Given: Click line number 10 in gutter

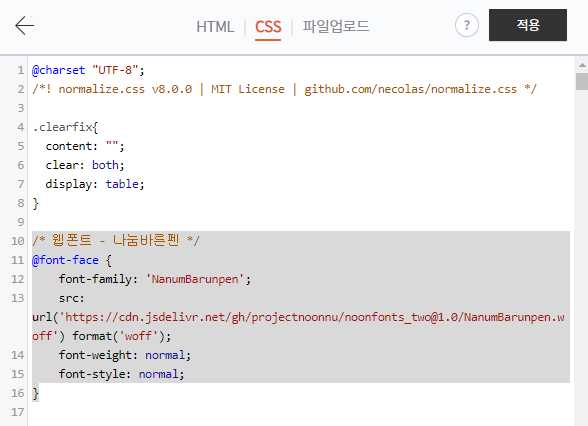Looking at the screenshot, I should pos(18,241).
